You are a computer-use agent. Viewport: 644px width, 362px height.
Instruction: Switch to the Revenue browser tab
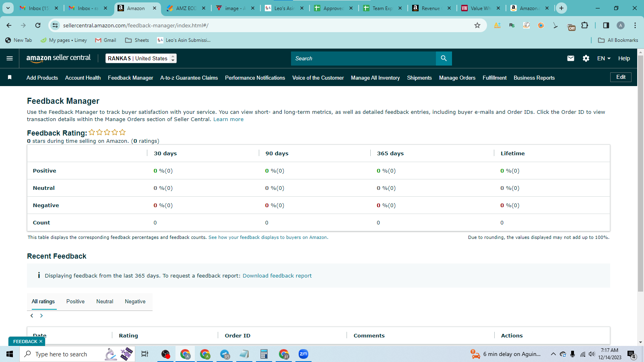click(x=431, y=8)
